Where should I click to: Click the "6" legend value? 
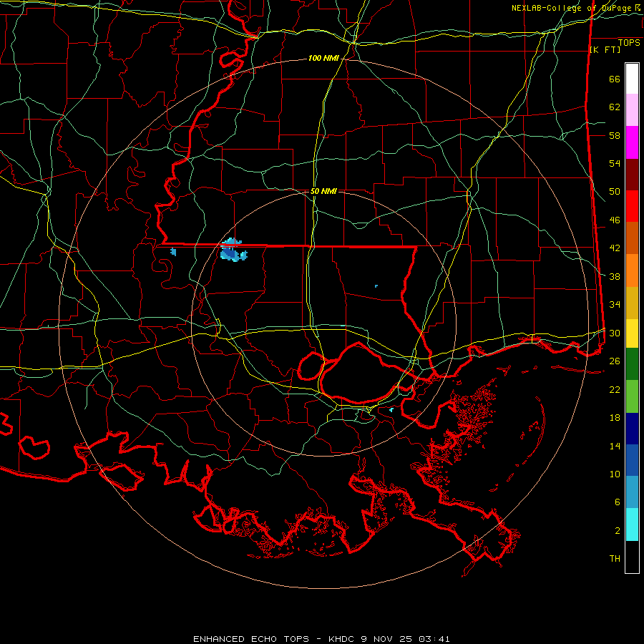tap(618, 502)
